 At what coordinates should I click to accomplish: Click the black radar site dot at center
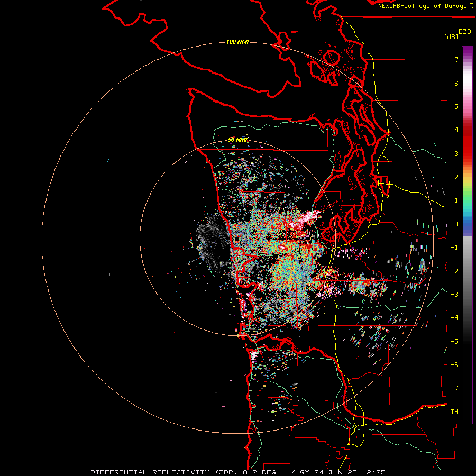pyautogui.click(x=236, y=240)
